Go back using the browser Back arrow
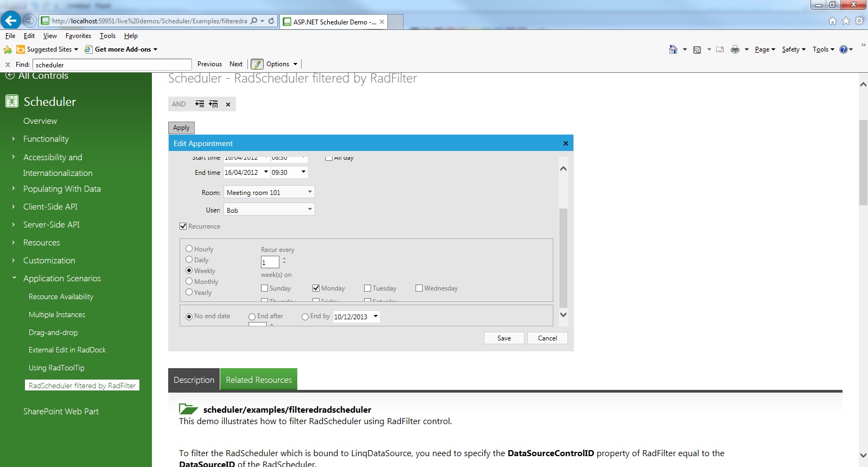The width and height of the screenshot is (868, 467). click(10, 21)
